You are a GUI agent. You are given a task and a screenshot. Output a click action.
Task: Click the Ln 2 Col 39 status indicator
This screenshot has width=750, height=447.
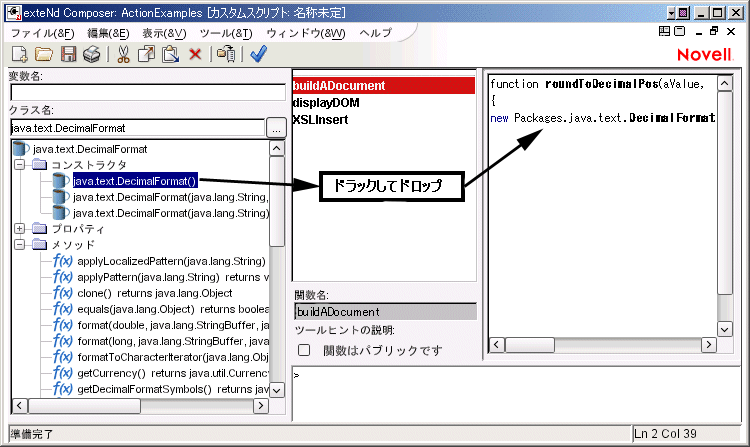(x=665, y=434)
